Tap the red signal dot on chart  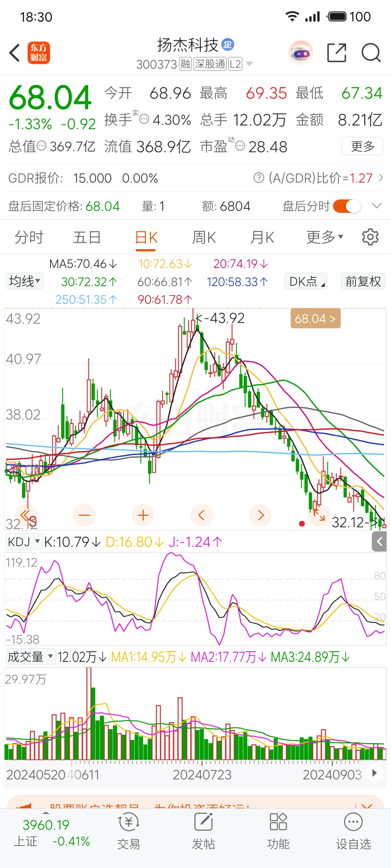[x=302, y=523]
